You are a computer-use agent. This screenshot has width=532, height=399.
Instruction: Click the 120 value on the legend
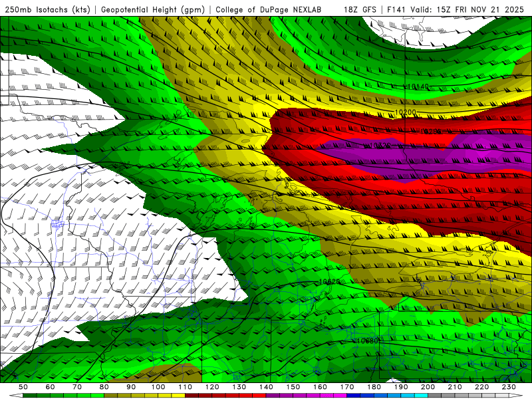click(212, 387)
